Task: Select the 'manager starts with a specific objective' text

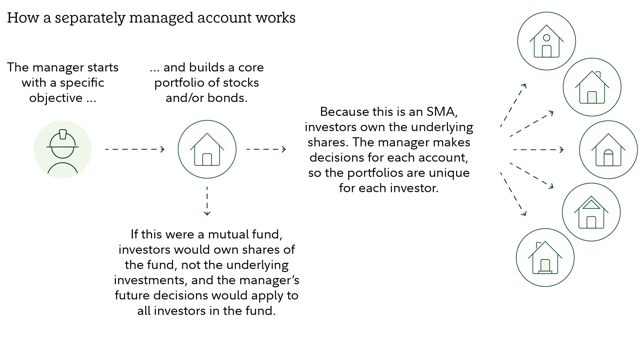Action: [x=63, y=82]
